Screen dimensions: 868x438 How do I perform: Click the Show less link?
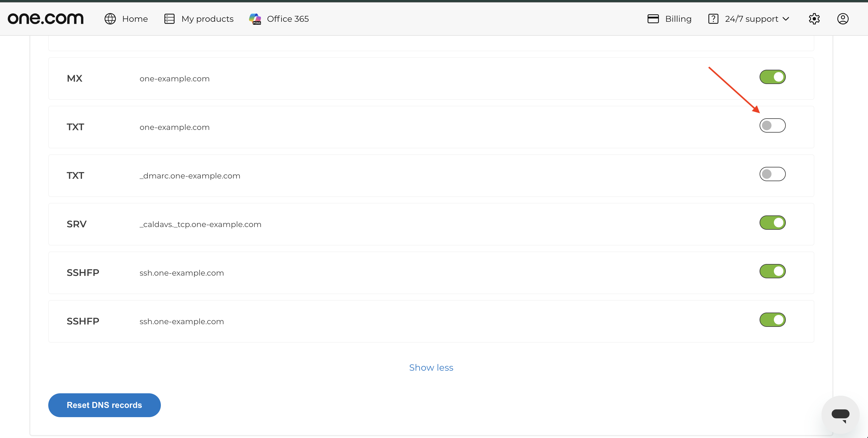431,367
